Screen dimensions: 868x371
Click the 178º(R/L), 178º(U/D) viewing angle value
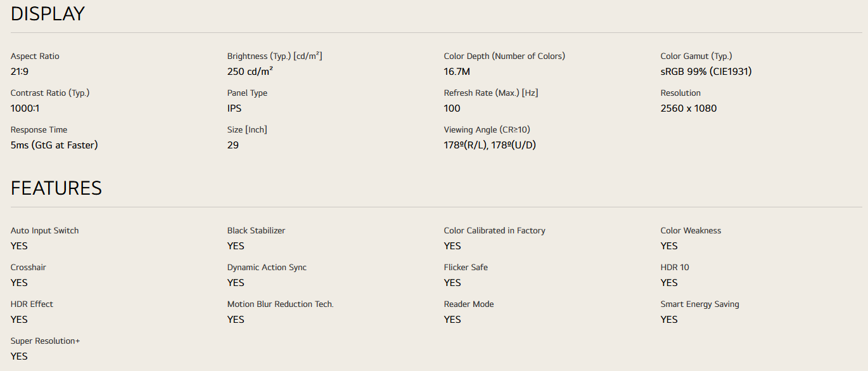click(x=490, y=145)
